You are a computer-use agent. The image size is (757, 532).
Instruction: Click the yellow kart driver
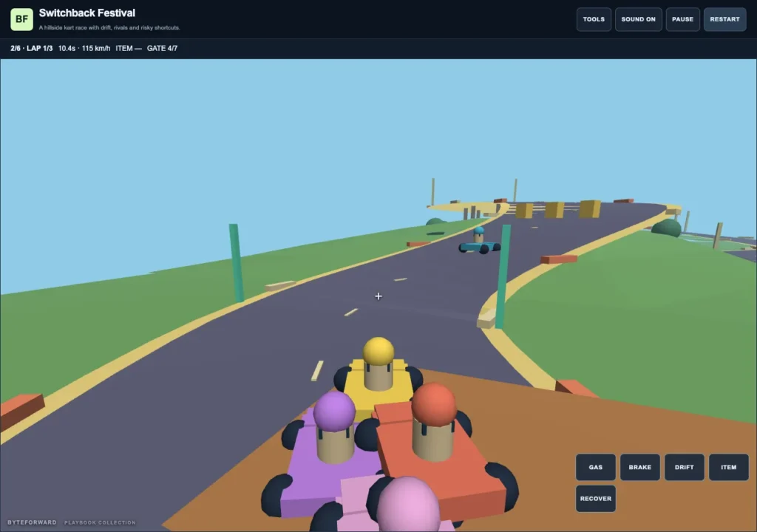(x=378, y=364)
